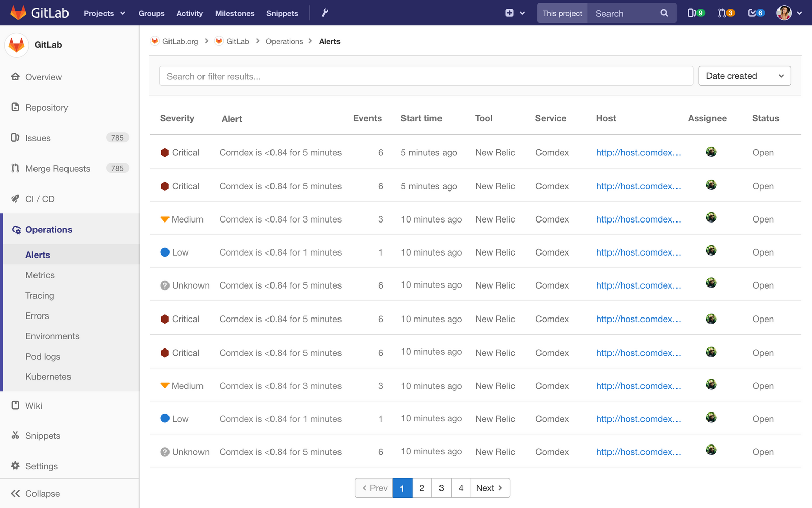Open Milestones in the top navbar
Viewport: 812px width, 508px height.
click(x=234, y=13)
